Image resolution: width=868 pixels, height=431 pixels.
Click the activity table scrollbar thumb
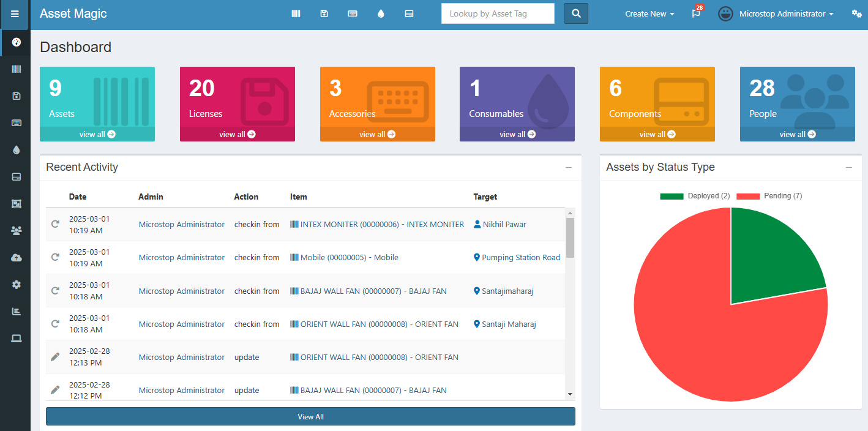click(571, 238)
